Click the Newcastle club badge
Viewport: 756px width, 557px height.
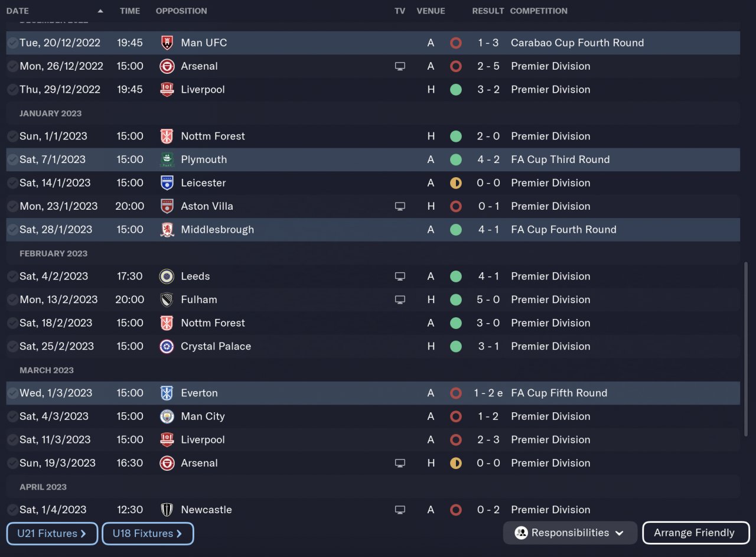pos(167,510)
